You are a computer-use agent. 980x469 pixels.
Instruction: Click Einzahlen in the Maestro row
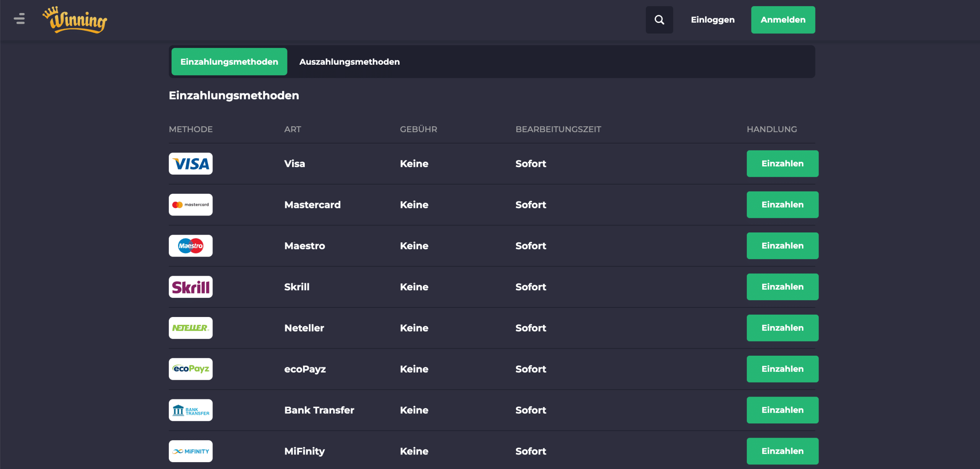(x=782, y=246)
